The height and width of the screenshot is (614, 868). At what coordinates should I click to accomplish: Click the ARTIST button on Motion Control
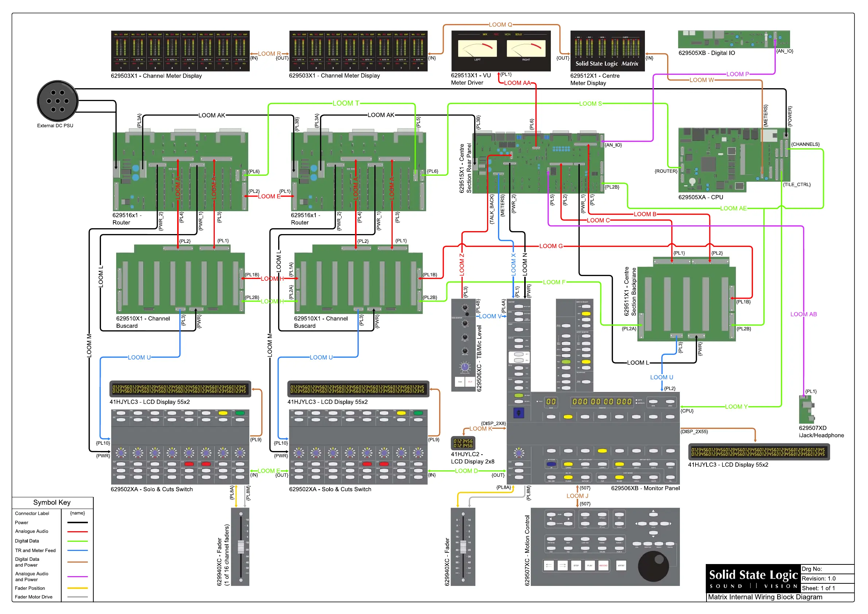[x=621, y=566]
